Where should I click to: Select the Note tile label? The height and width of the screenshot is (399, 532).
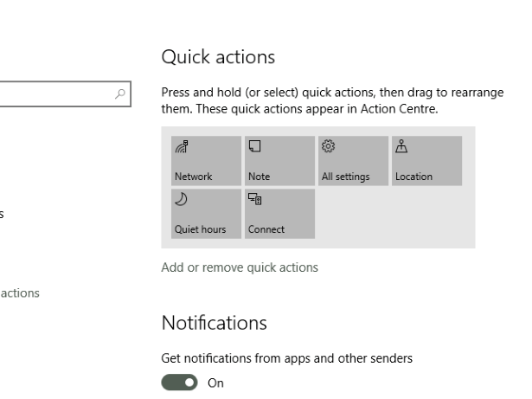[259, 177]
